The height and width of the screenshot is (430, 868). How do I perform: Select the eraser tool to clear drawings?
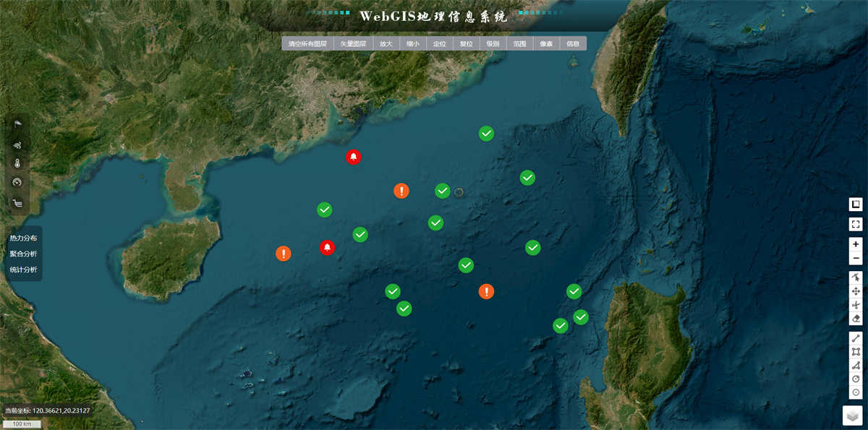point(856,319)
